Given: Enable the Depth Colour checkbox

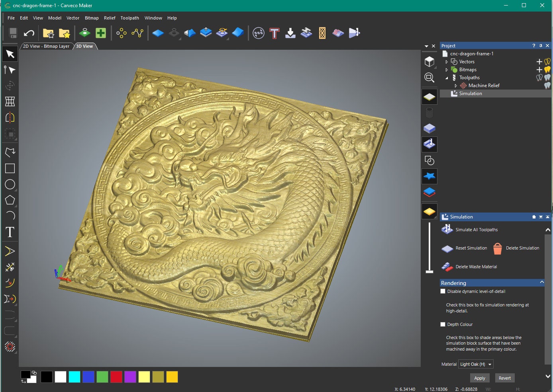Looking at the screenshot, I should click(x=443, y=324).
